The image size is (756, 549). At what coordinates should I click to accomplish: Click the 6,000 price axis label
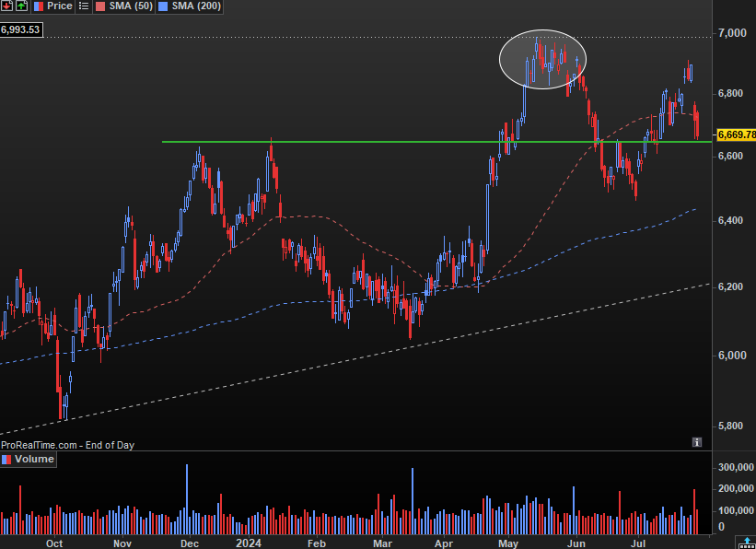(x=730, y=355)
